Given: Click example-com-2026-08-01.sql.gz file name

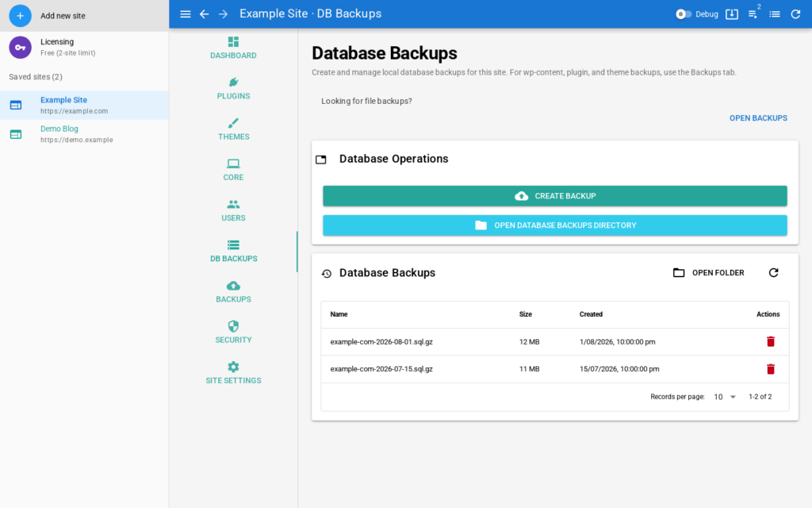Looking at the screenshot, I should coord(381,342).
